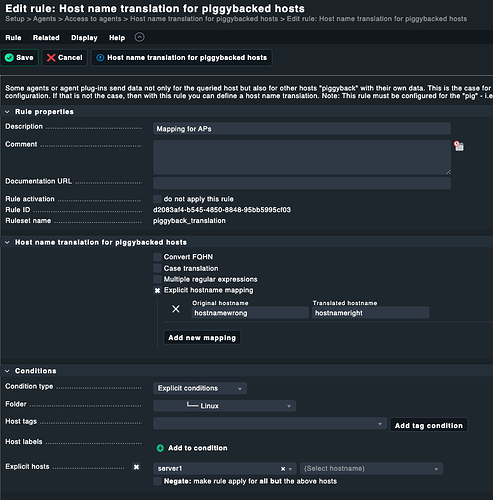Open the Related menu
Viewport: 493px width, 500px height.
point(46,38)
